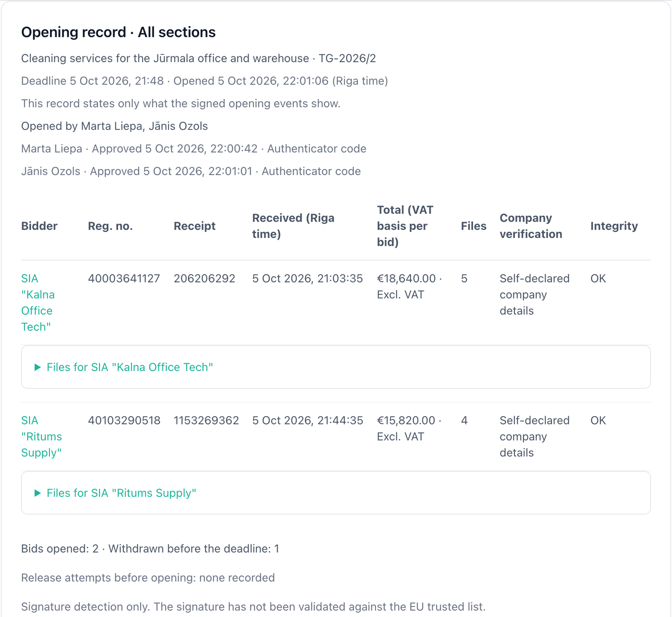
Task: Click Self-declared company details for Ritums Supply
Action: [x=535, y=437]
